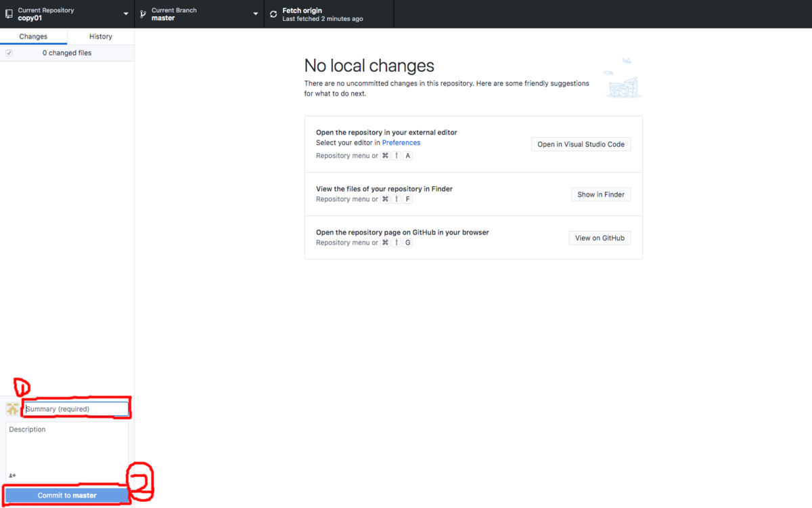Image resolution: width=812 pixels, height=508 pixels.
Task: Open Preferences link for editor selection
Action: pyautogui.click(x=401, y=143)
